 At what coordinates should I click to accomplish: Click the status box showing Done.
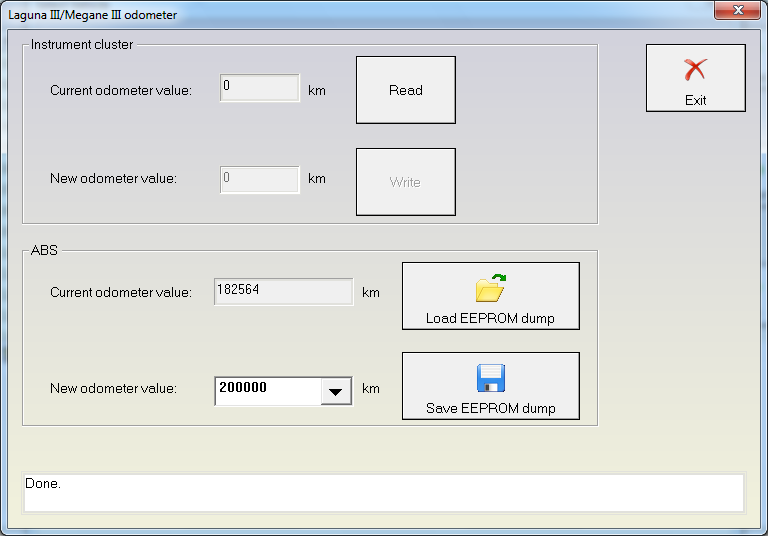[x=384, y=493]
